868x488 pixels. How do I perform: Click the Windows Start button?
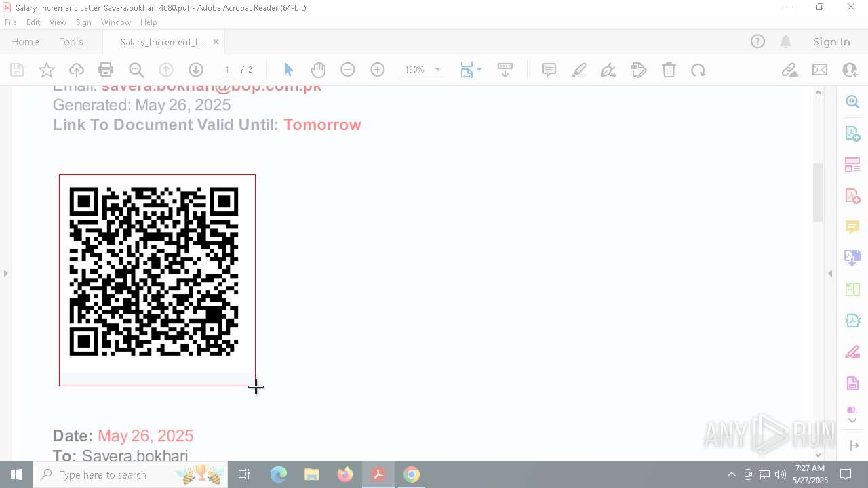tap(16, 474)
